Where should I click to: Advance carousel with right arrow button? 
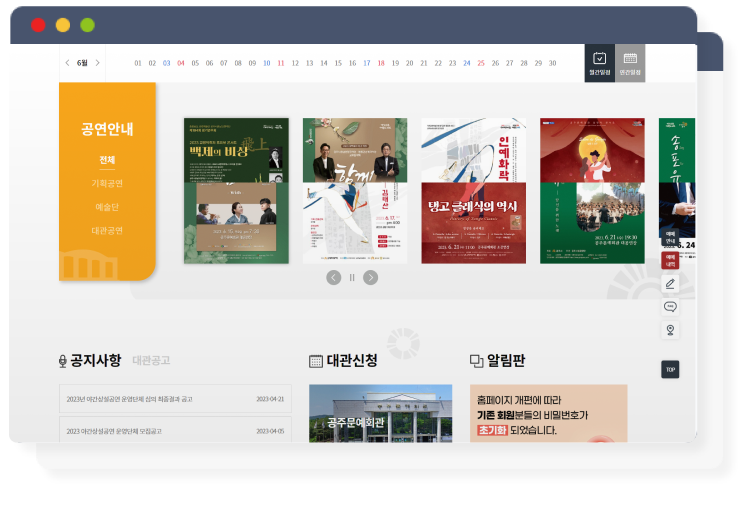click(x=371, y=278)
